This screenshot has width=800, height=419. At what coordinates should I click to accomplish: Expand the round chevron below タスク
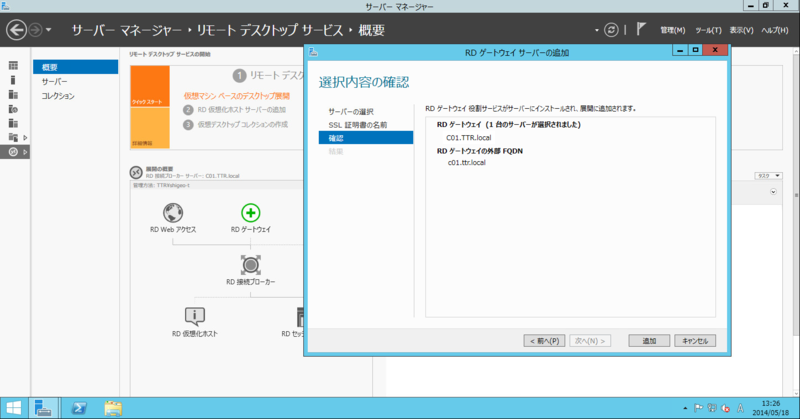click(x=773, y=192)
